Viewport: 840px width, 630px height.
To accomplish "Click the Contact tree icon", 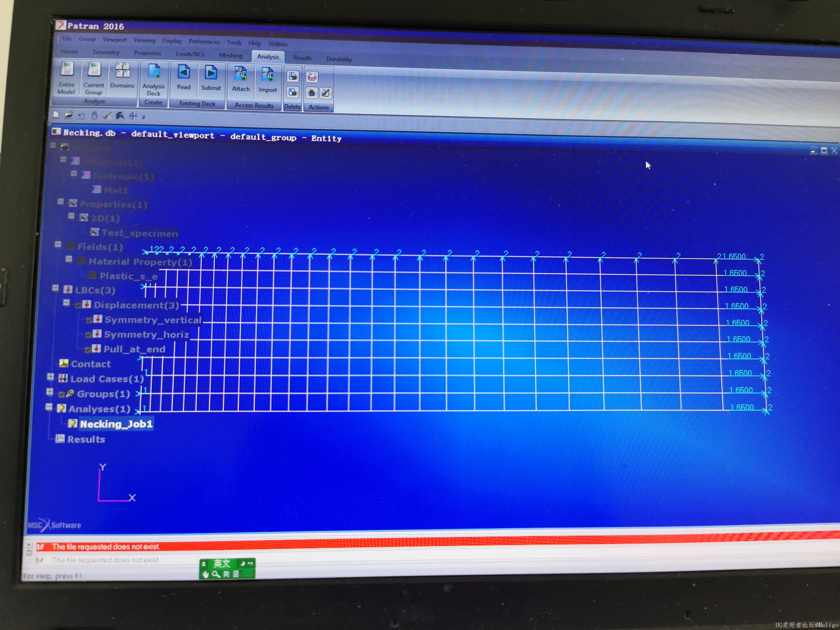I will tap(64, 363).
